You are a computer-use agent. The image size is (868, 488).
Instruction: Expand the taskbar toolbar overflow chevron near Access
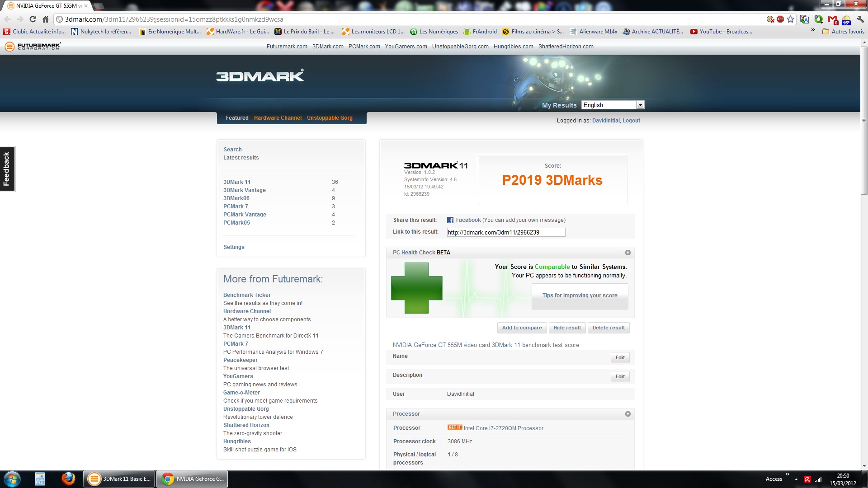pyautogui.click(x=788, y=474)
